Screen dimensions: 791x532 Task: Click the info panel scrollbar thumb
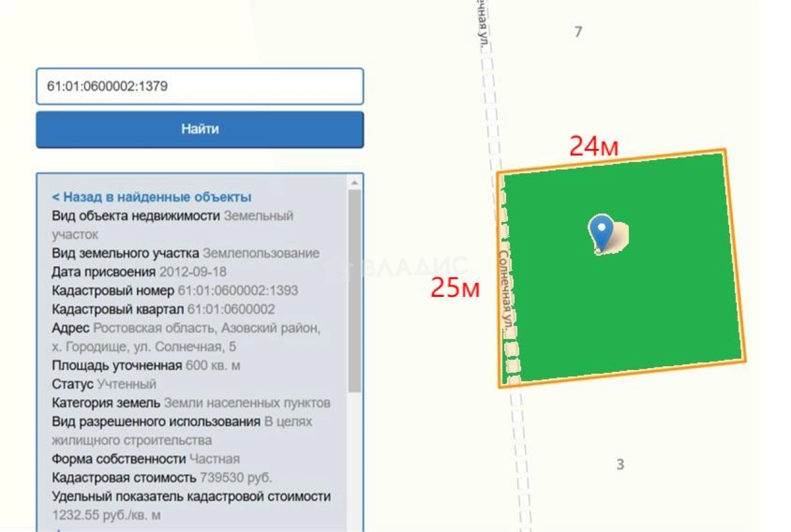[x=354, y=290]
